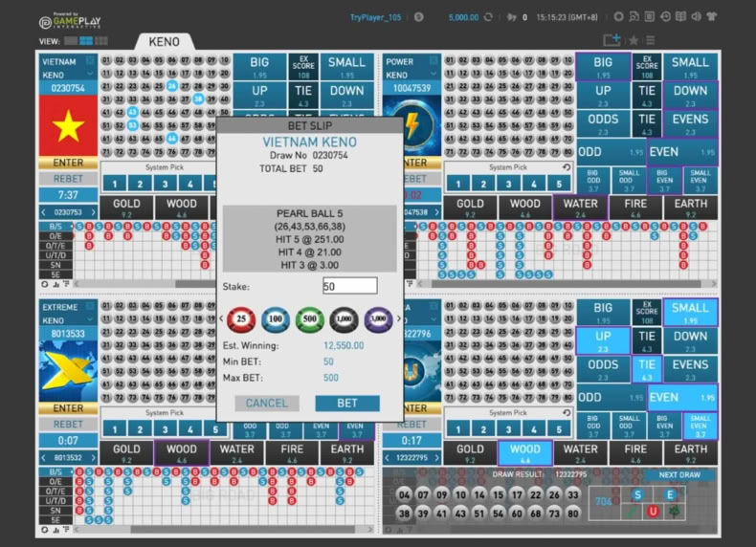The height and width of the screenshot is (547, 756).
Task: Click NEXT DRAW in draw result panel
Action: coord(679,474)
